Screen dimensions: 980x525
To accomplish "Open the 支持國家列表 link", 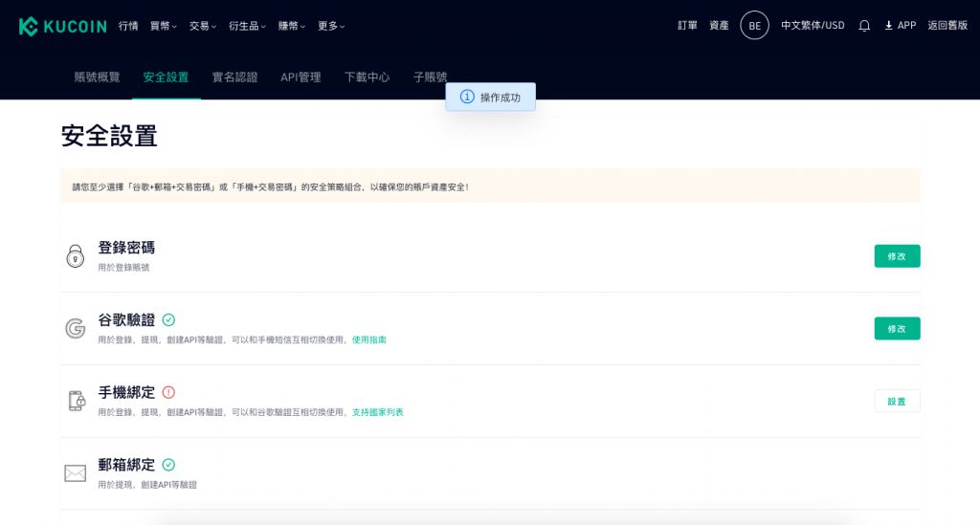I will click(x=377, y=412).
